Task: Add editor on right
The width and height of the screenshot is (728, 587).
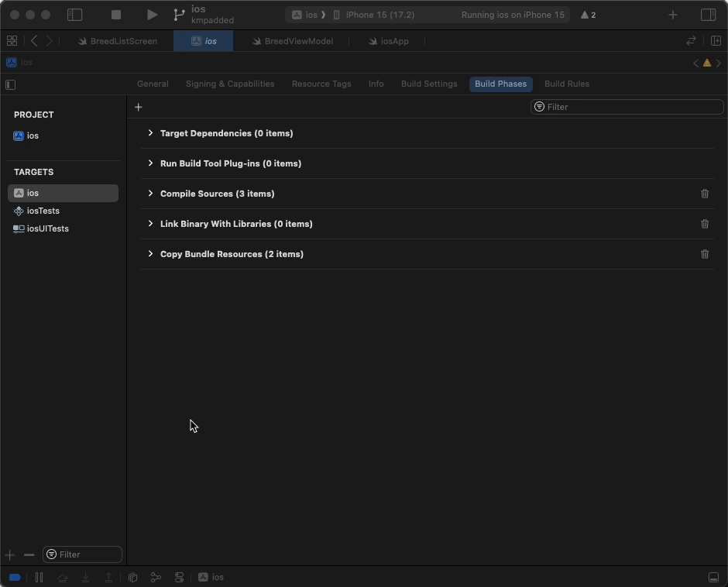Action: [716, 41]
